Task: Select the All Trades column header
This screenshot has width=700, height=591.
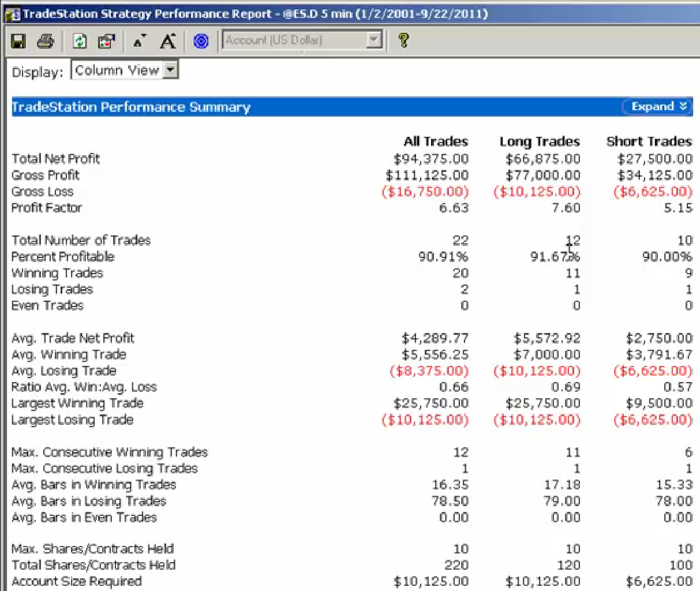Action: pyautogui.click(x=436, y=141)
